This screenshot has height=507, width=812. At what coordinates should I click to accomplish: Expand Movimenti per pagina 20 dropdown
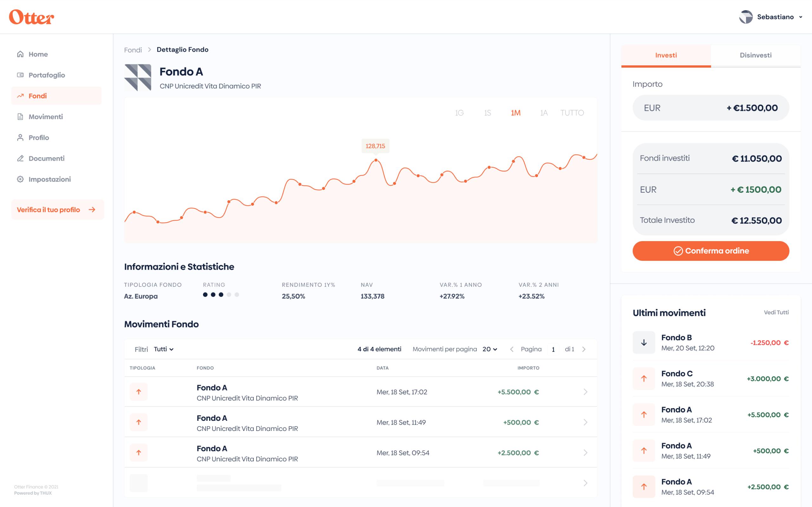pyautogui.click(x=489, y=349)
